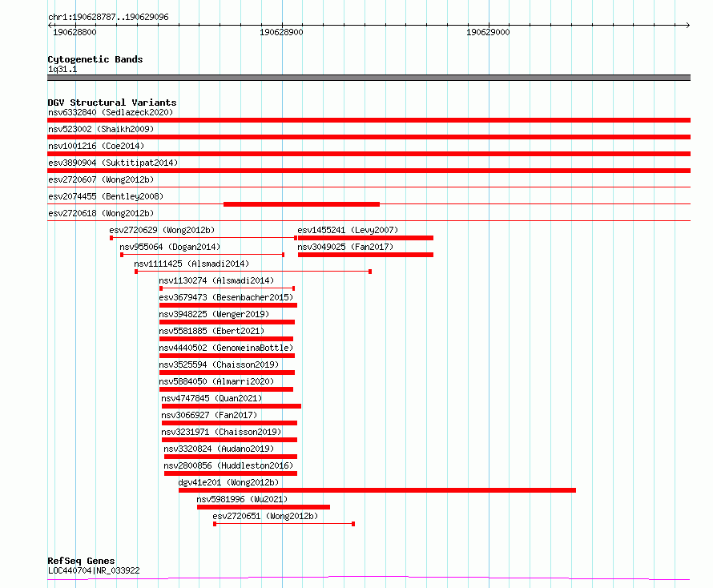
Task: Select the long dgv41e201 red bar
Action: [377, 490]
